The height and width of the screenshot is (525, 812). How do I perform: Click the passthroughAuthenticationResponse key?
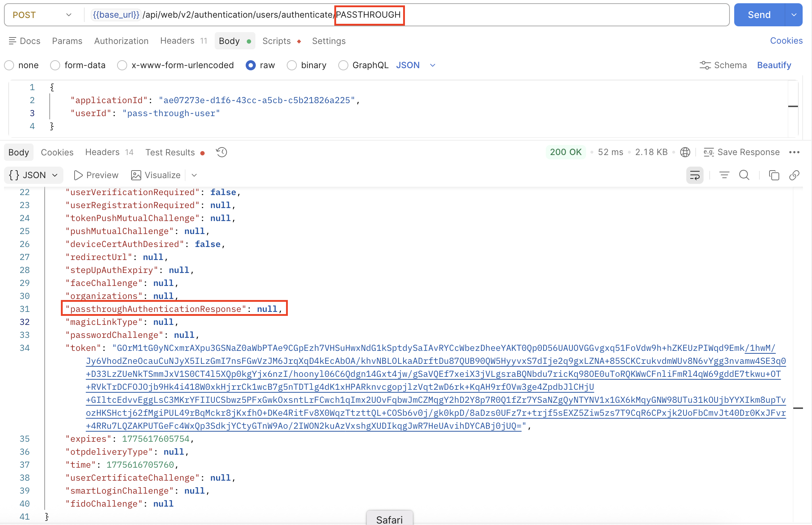pos(156,309)
